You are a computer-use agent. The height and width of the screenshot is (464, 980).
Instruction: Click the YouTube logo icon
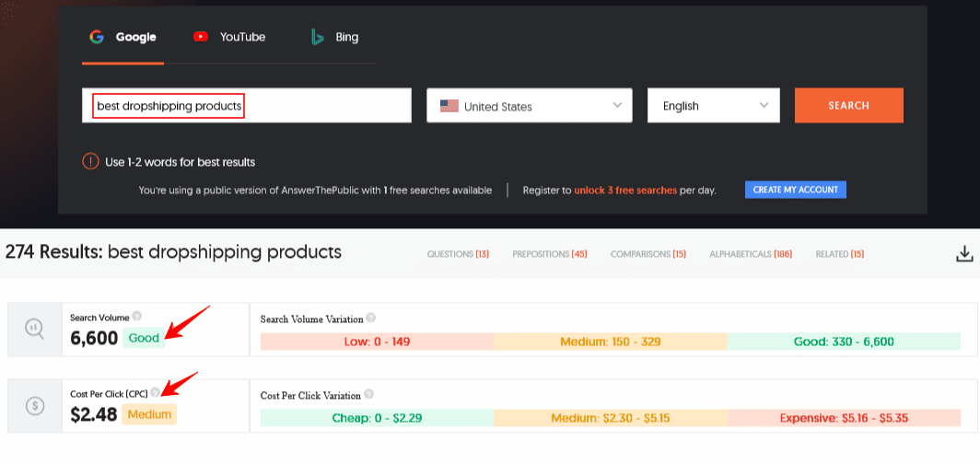tap(201, 37)
